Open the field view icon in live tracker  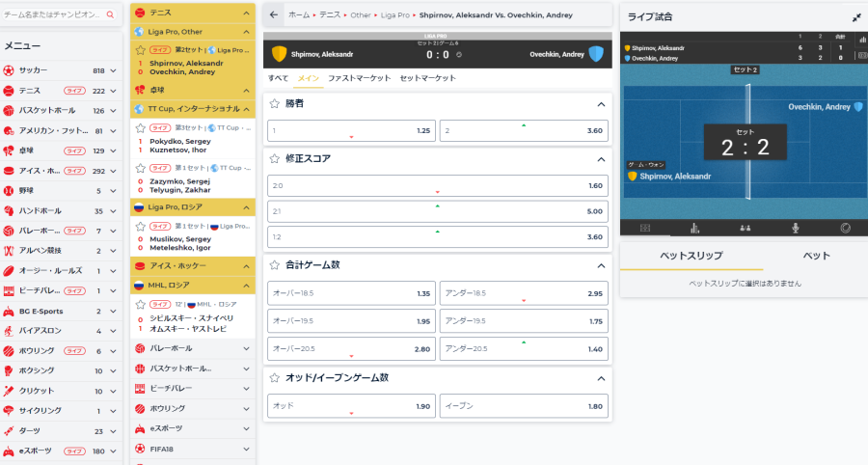[645, 228]
